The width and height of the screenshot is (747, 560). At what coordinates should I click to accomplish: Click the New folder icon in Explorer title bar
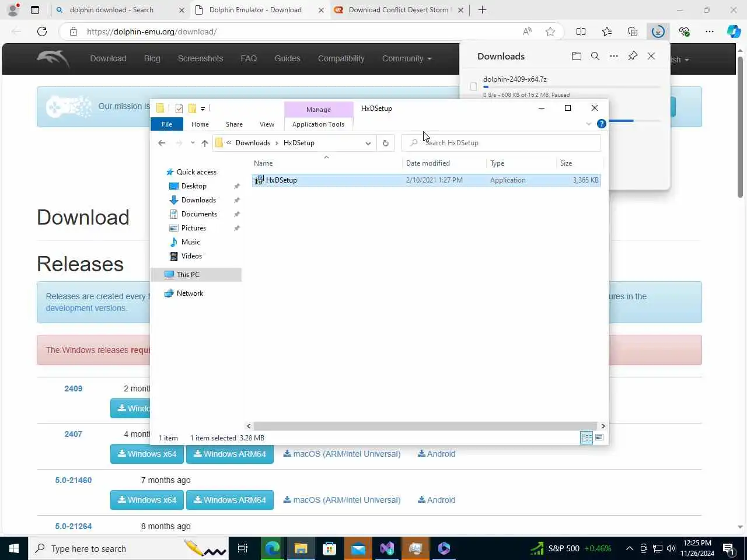[x=192, y=108]
